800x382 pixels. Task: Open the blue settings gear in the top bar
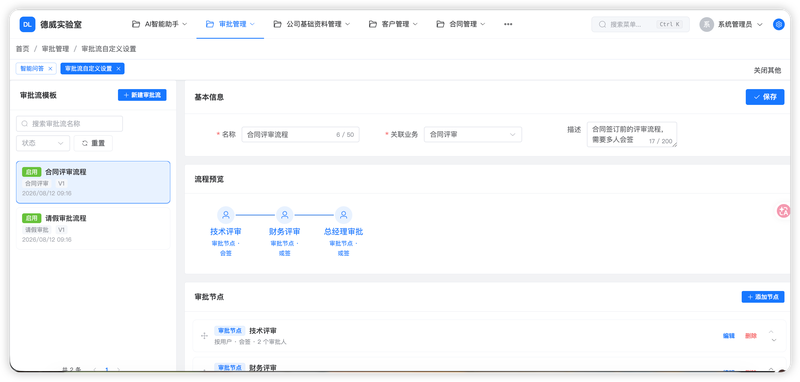click(x=779, y=24)
